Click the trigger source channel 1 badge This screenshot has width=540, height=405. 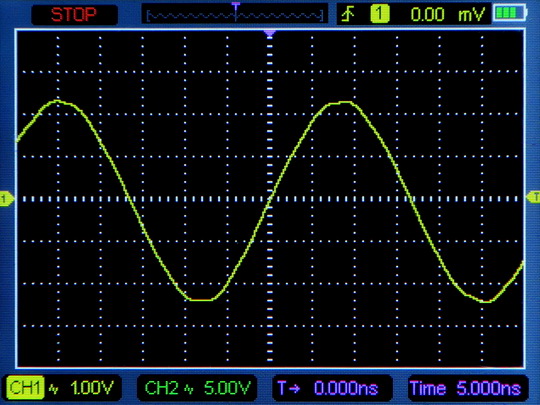click(380, 14)
